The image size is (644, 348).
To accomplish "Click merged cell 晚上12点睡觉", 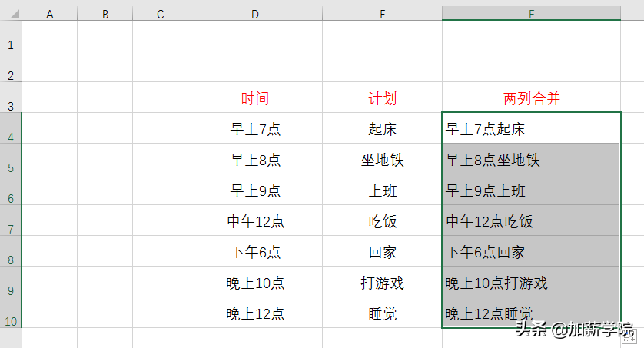I will (532, 313).
